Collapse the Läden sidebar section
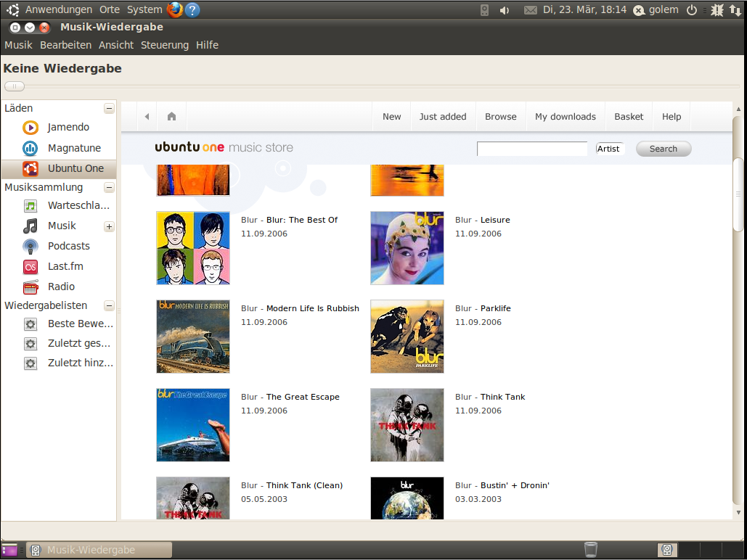The height and width of the screenshot is (560, 747). (x=109, y=109)
